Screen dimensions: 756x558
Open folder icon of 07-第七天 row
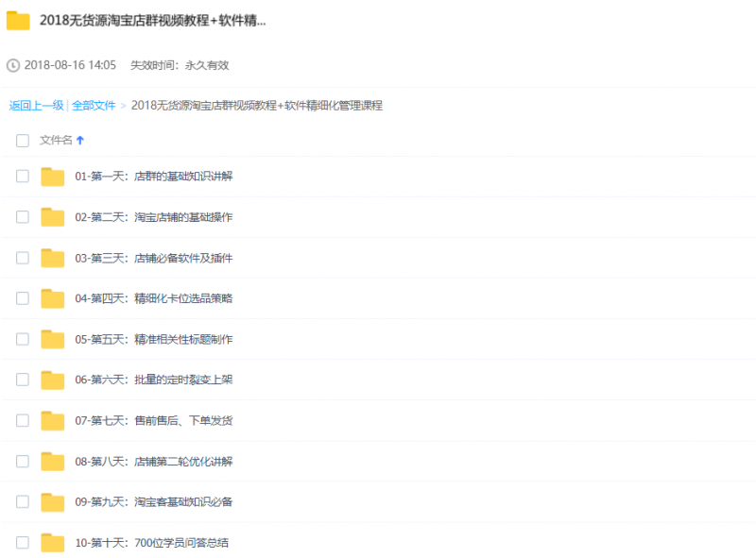pos(53,421)
